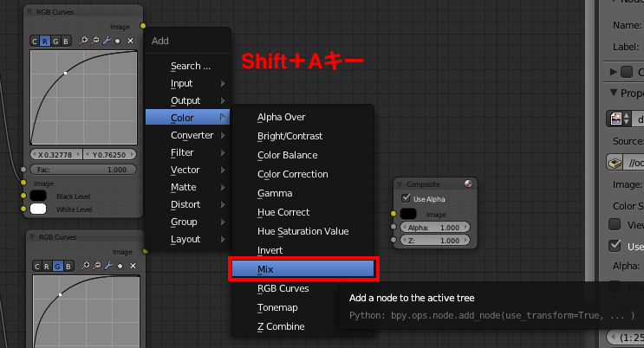Select C channel in top RGB Curves

[x=35, y=41]
